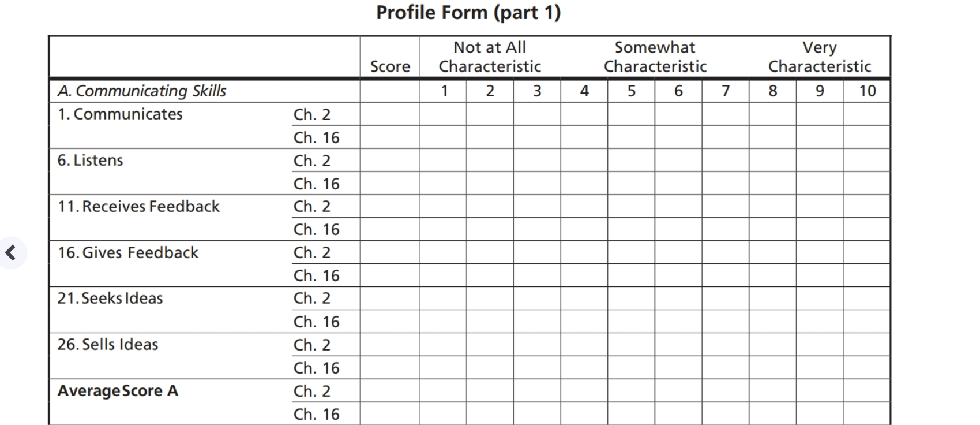Image resolution: width=980 pixels, height=425 pixels.
Task: Click the 'A. Communicating Skills' section heading
Action: (142, 91)
